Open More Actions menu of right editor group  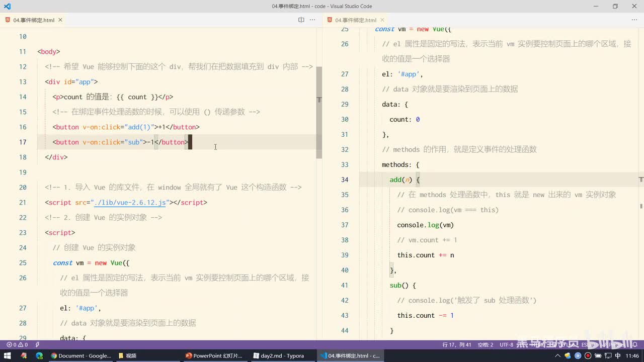click(634, 20)
